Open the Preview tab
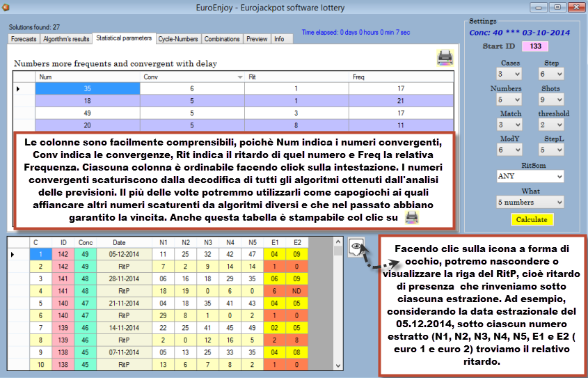This screenshot has width=588, height=378. [x=257, y=39]
